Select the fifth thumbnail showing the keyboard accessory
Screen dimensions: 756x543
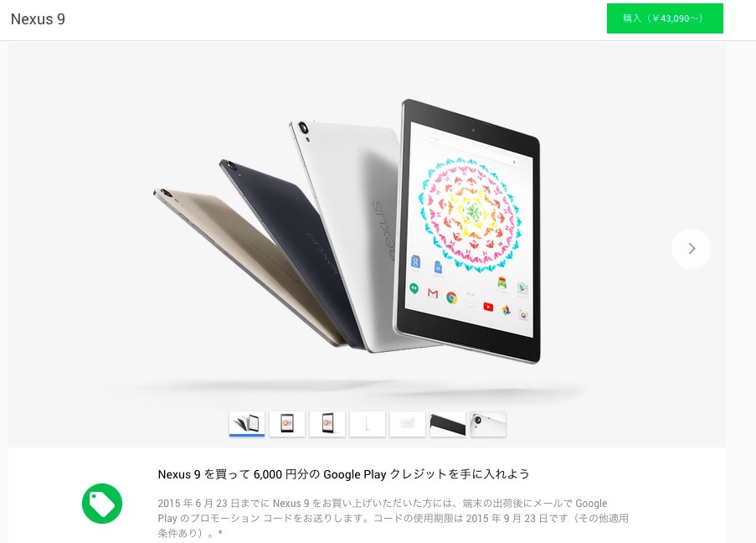[408, 424]
